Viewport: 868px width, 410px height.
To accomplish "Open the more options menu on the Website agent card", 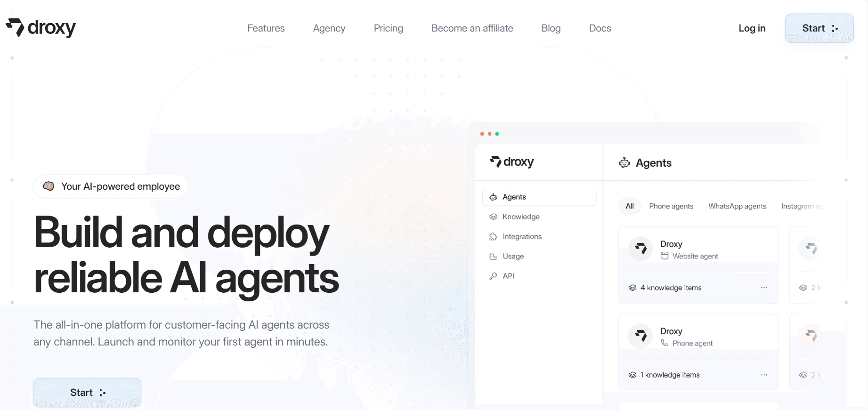I will pyautogui.click(x=764, y=288).
